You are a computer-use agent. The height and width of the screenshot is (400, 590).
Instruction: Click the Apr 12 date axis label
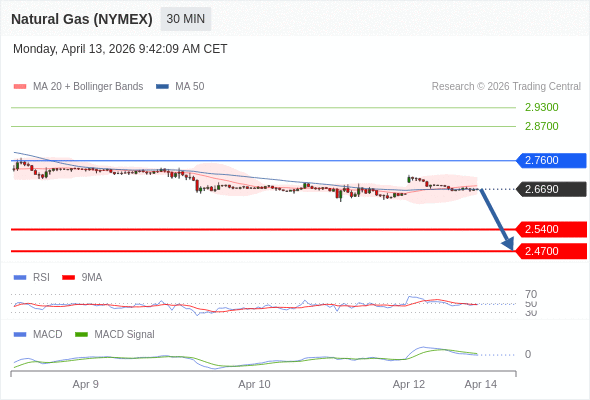point(409,384)
